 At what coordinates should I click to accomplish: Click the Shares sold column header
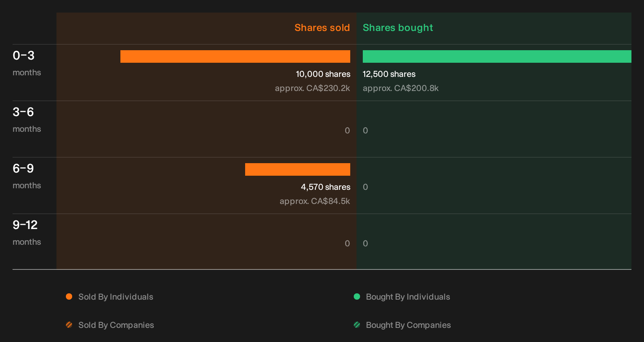coord(322,28)
